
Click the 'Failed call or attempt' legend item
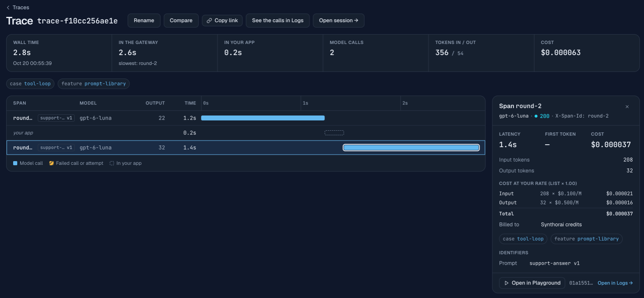76,163
